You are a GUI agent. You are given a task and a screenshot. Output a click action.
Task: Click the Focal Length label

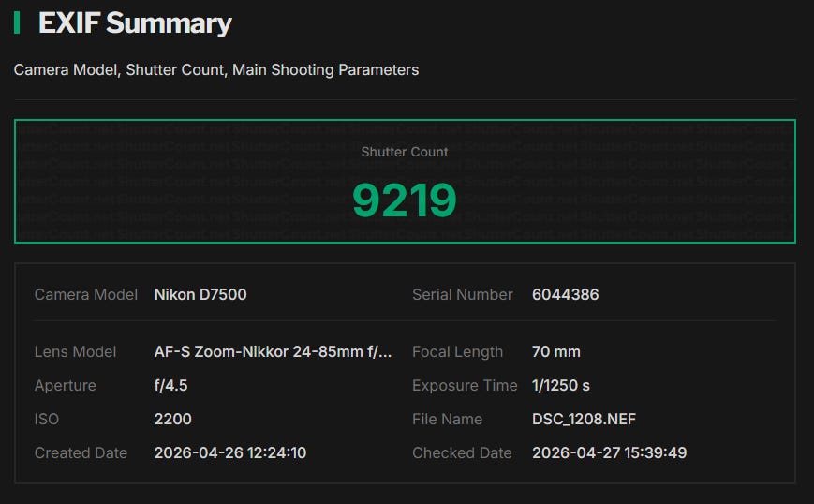pos(458,352)
